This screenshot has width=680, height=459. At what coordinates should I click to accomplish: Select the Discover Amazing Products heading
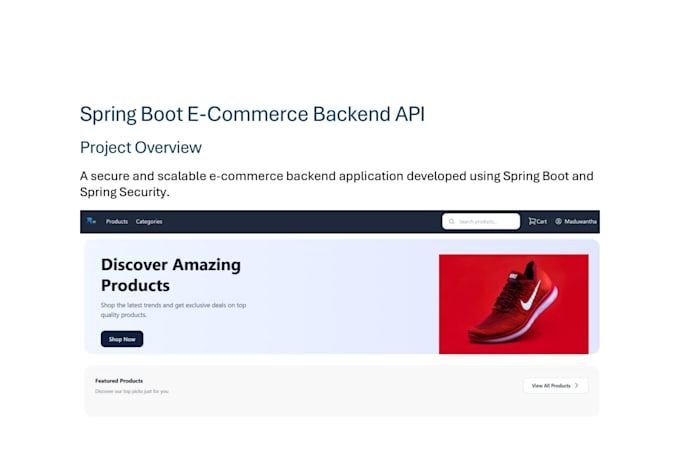tap(171, 275)
